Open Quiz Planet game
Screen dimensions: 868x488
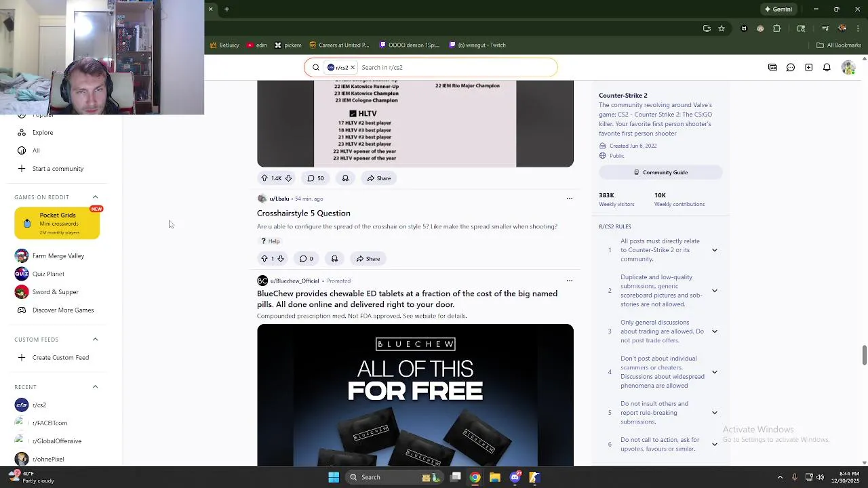coord(48,274)
